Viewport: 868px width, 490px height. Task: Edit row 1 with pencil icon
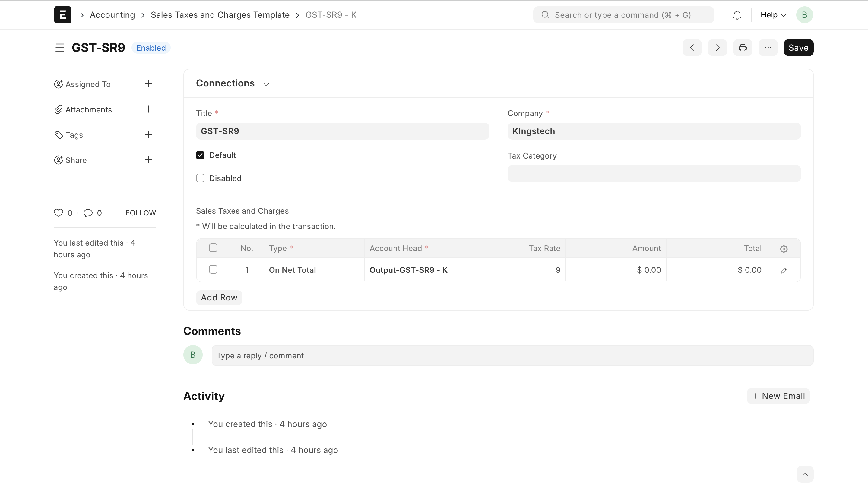click(784, 270)
